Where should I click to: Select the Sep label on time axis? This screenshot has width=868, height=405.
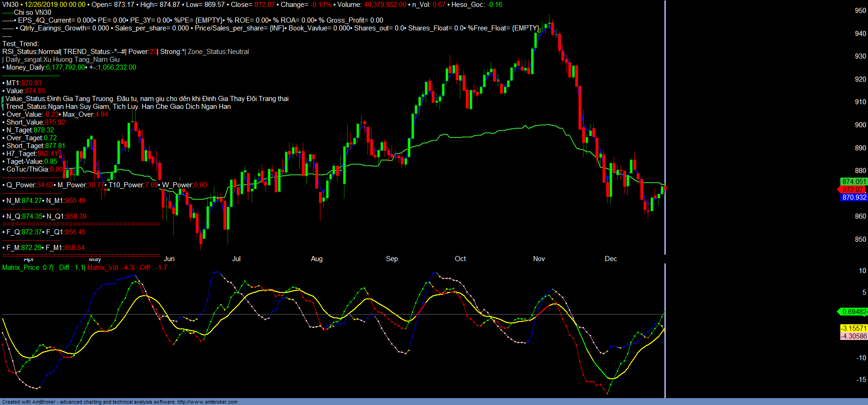click(x=392, y=259)
